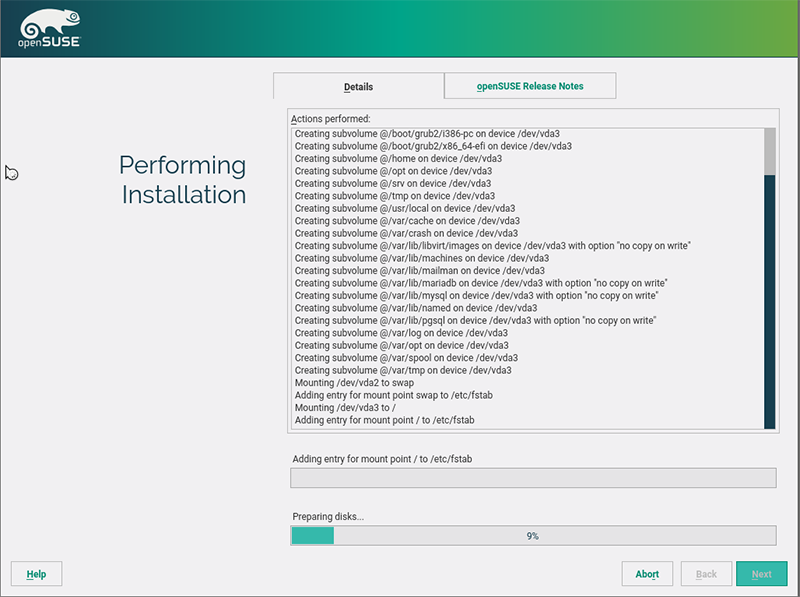
Task: Select the 'Mounting /dev/vda2 to swap' log line
Action: tap(354, 383)
